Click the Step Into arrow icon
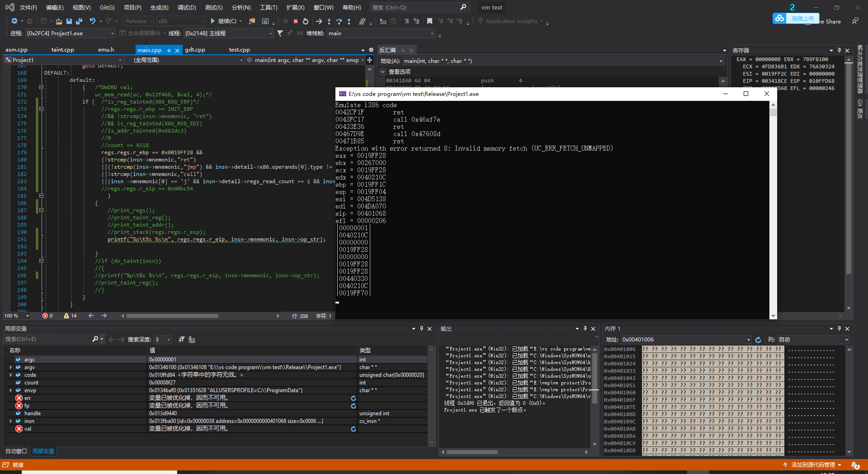Image resolution: width=868 pixels, height=474 pixels. point(329,21)
